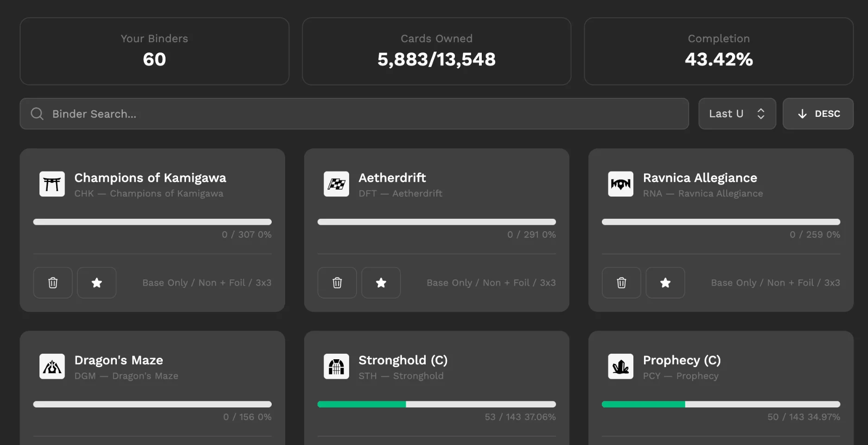868x445 pixels.
Task: Click Champions of Kamigawa 'Base Only / Non + Foil / 3x3'
Action: 207,283
